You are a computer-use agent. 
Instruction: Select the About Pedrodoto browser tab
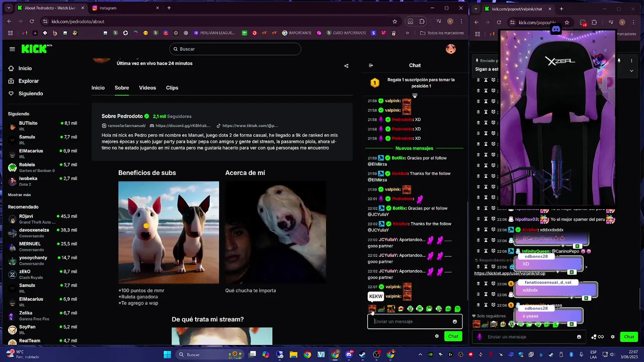tap(50, 8)
